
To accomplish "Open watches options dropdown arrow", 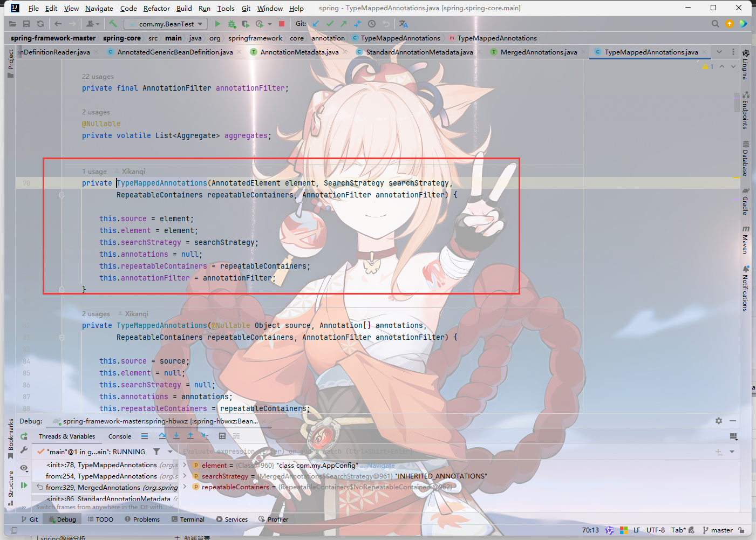I will pos(732,452).
